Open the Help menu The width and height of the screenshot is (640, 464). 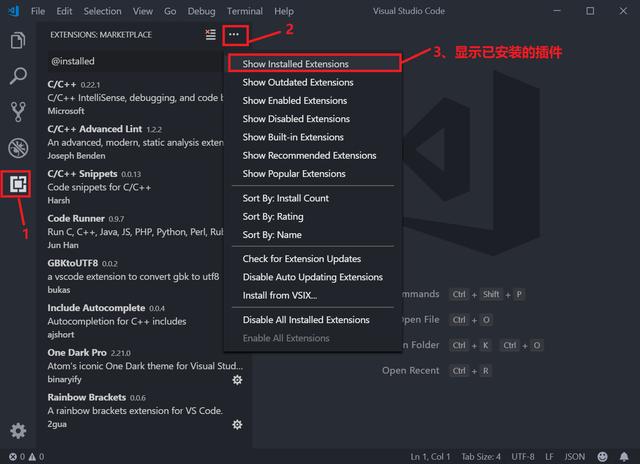tap(284, 11)
